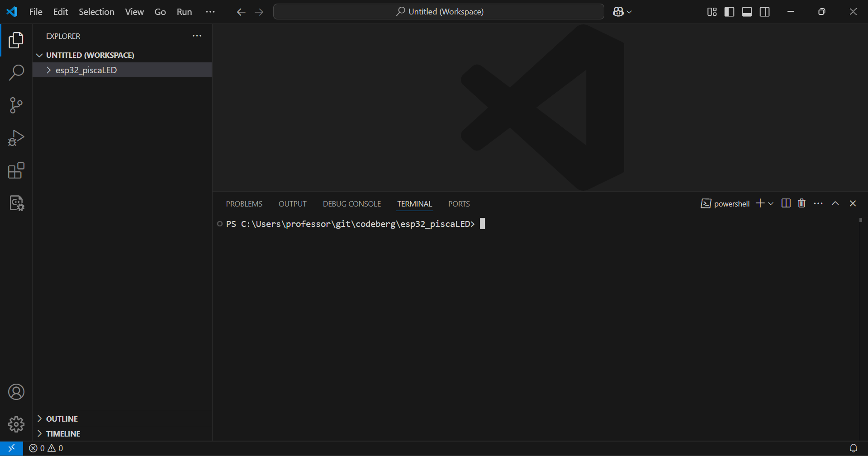The height and width of the screenshot is (456, 868).
Task: Switch to the PROBLEMS tab
Action: coord(244,204)
